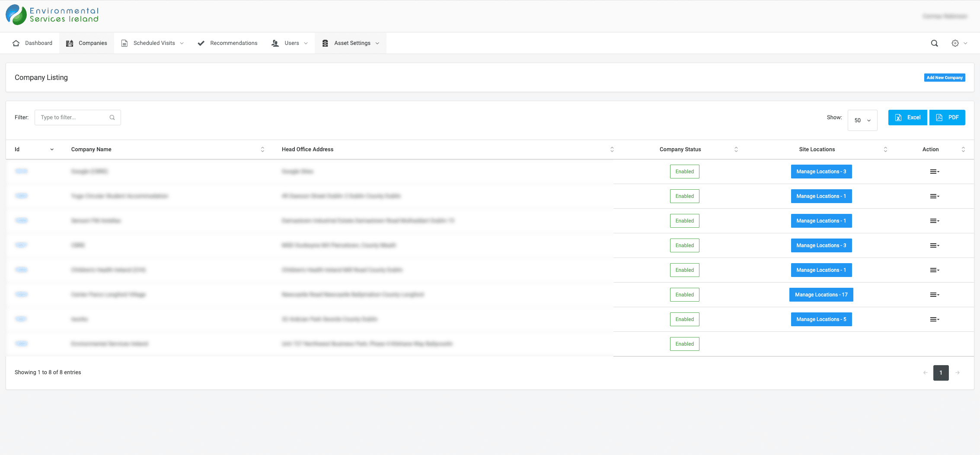
Task: Click Add New Company button
Action: pos(945,78)
